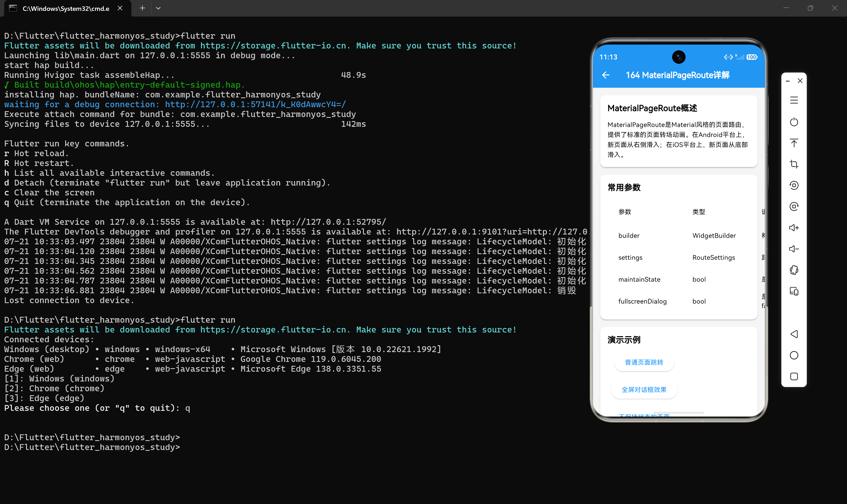Tap the 普通页面跳转 button
The height and width of the screenshot is (504, 847).
tap(644, 362)
